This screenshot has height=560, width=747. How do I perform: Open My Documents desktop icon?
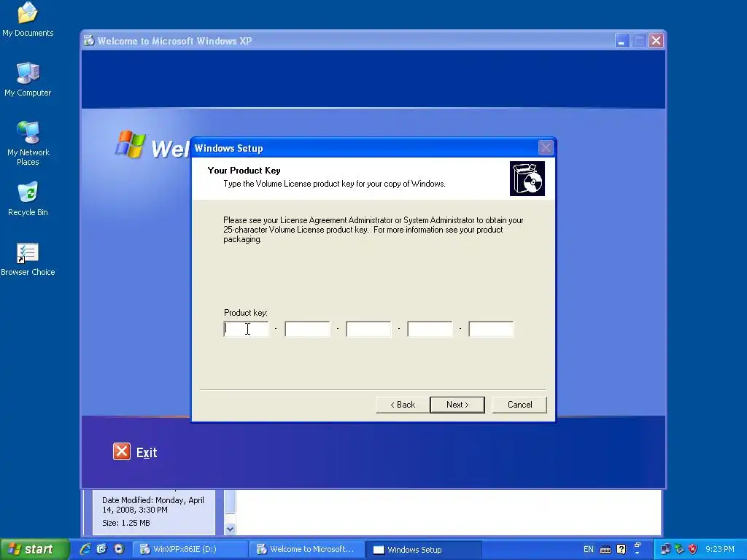(x=28, y=19)
